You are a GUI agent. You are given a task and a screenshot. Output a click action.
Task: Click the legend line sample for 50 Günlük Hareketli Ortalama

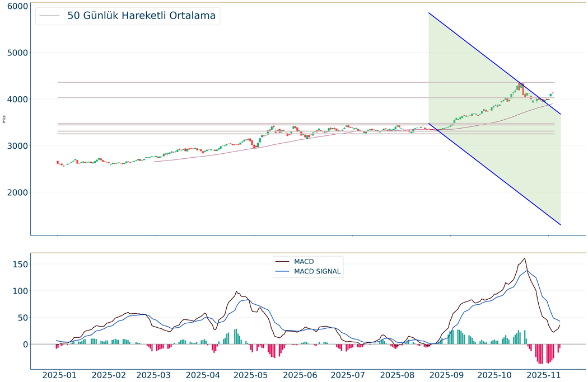pos(50,16)
